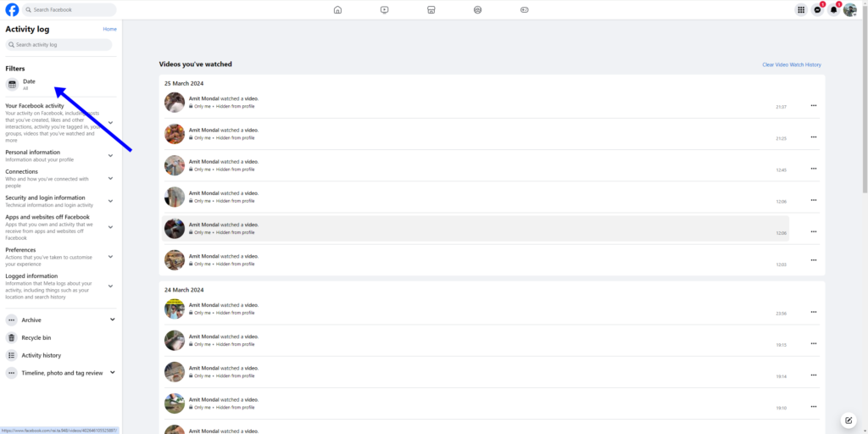Expand the Security and login information section
868x434 pixels.
pyautogui.click(x=110, y=201)
